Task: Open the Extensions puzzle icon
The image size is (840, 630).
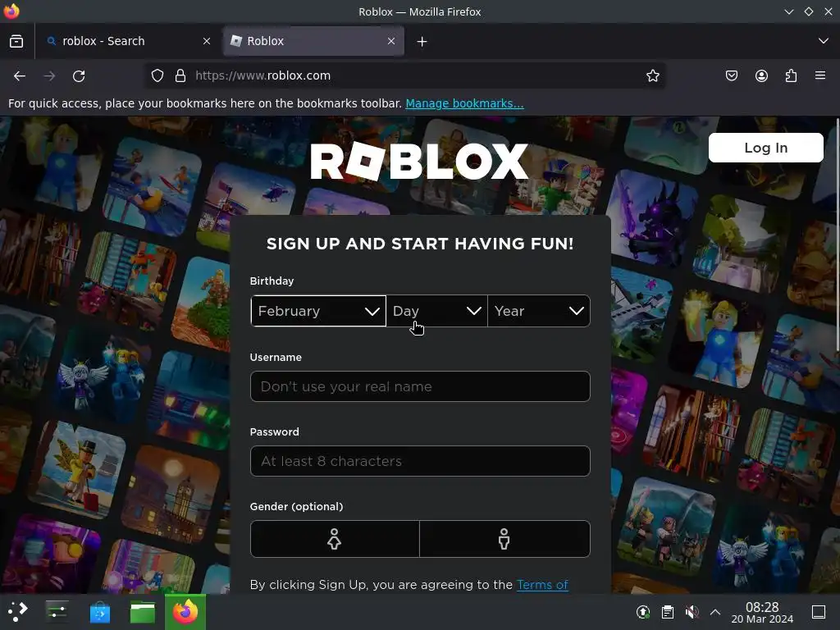Action: 791,76
